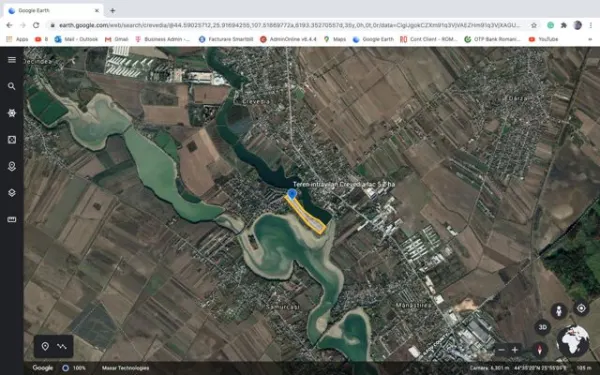Viewport: 600px width, 375px height.
Task: Click the red compass to reset north
Action: coord(540,350)
